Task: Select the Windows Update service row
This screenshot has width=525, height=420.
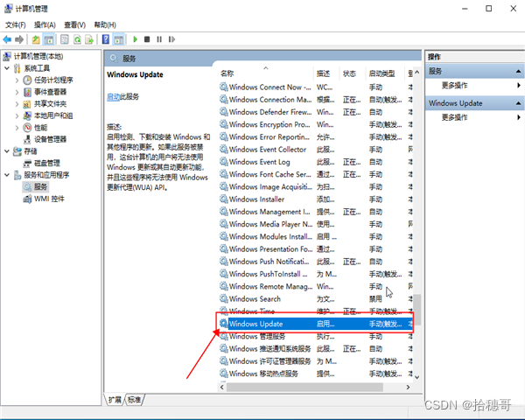Action: [316, 324]
